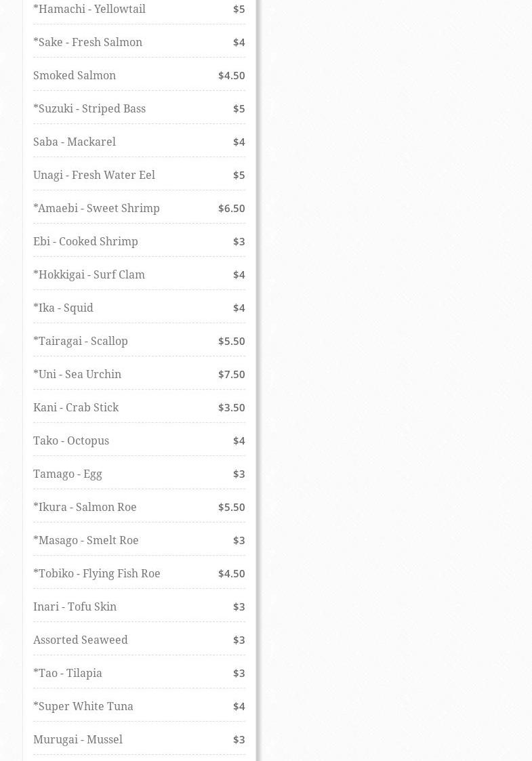This screenshot has height=761, width=532.
Task: Select Tako - Octopus
Action: point(71,441)
